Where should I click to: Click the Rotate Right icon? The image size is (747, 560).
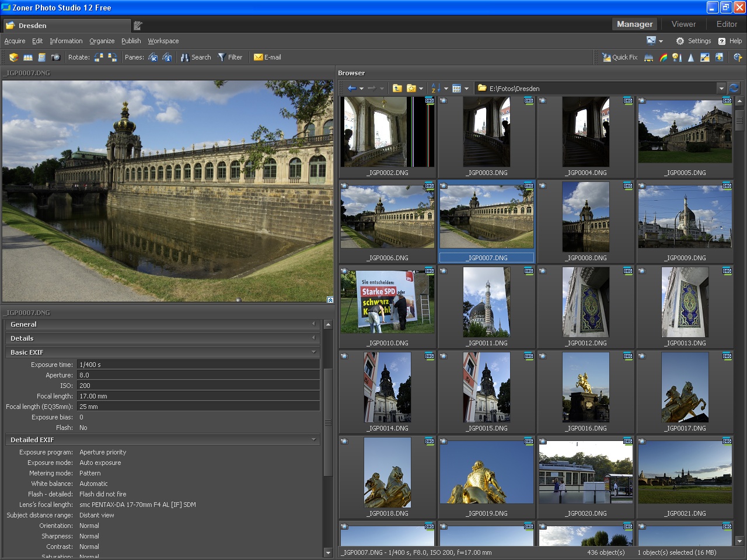click(x=112, y=57)
